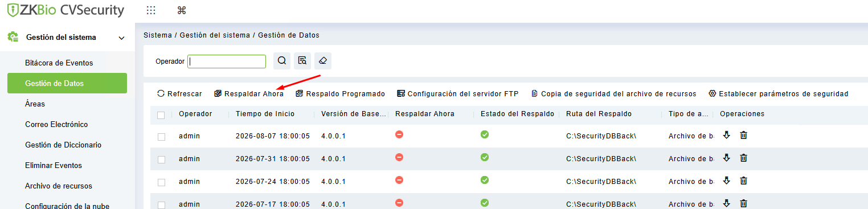Click the eraser clear-filter icon

(x=323, y=61)
